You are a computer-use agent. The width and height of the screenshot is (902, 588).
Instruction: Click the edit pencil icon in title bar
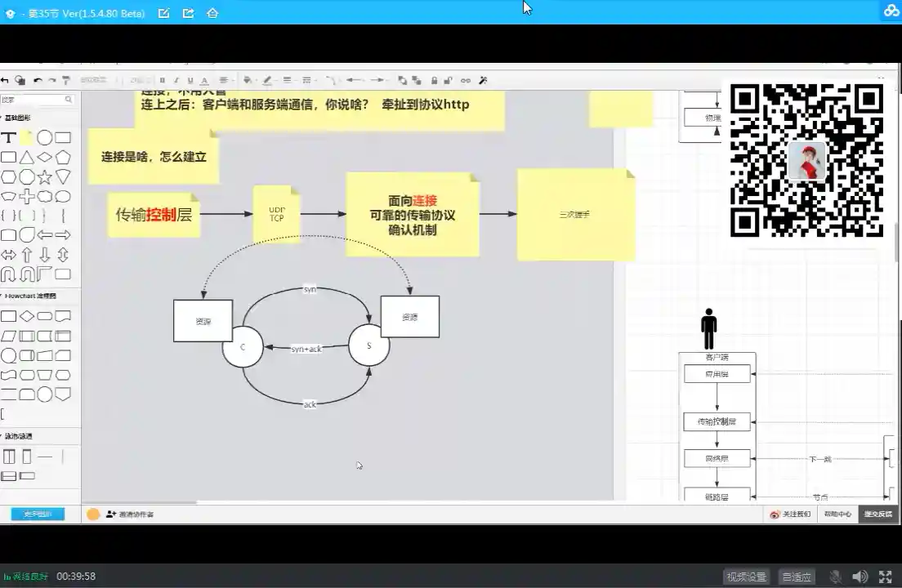click(164, 12)
